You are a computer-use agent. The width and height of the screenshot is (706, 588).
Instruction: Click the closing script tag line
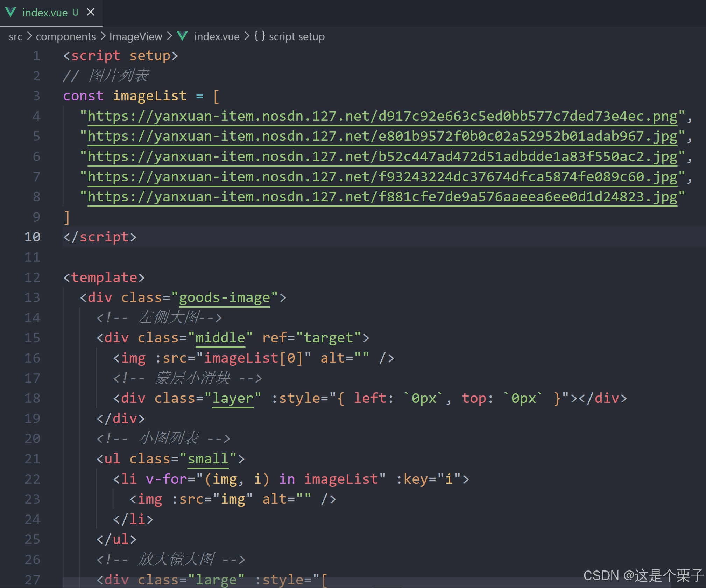100,237
